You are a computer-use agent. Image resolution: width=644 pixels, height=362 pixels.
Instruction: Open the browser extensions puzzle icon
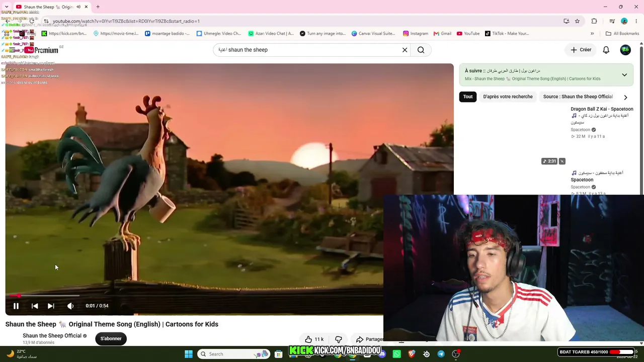coord(594,21)
